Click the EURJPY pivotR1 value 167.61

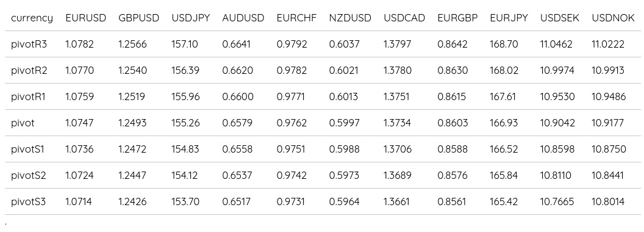pyautogui.click(x=503, y=96)
